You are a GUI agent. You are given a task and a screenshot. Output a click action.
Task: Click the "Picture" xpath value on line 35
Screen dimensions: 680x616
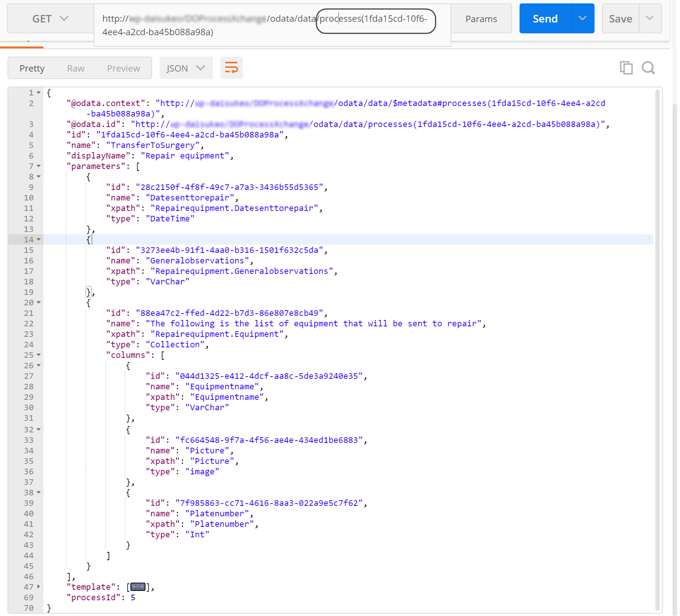(212, 461)
